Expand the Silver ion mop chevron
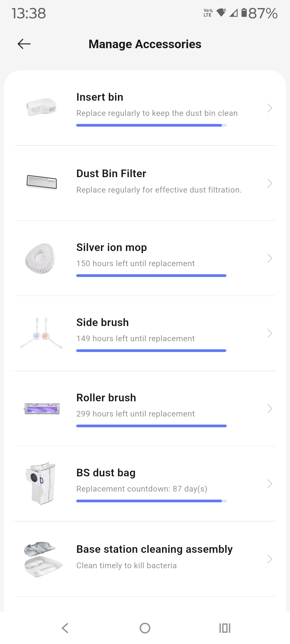This screenshot has height=644, width=290. [x=270, y=258]
